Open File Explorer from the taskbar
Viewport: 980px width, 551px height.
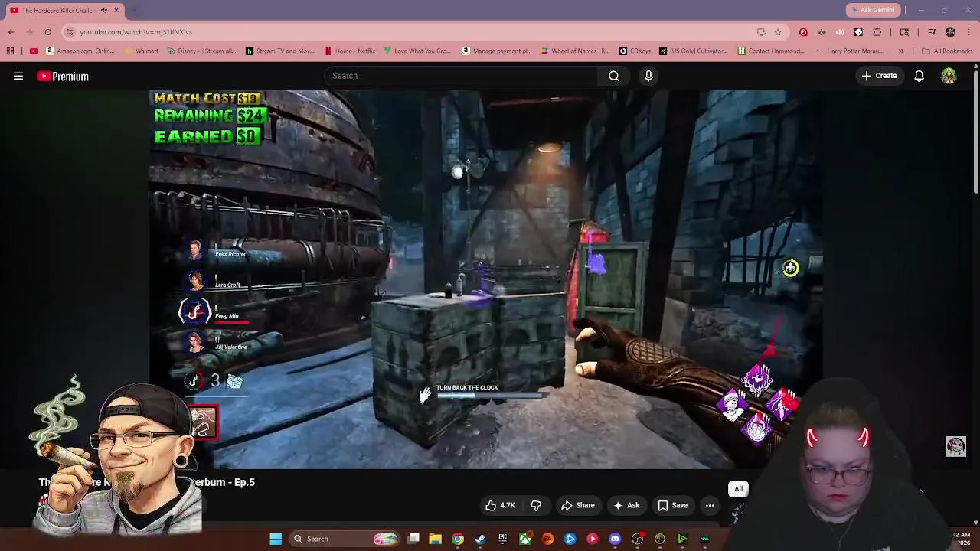(x=435, y=539)
